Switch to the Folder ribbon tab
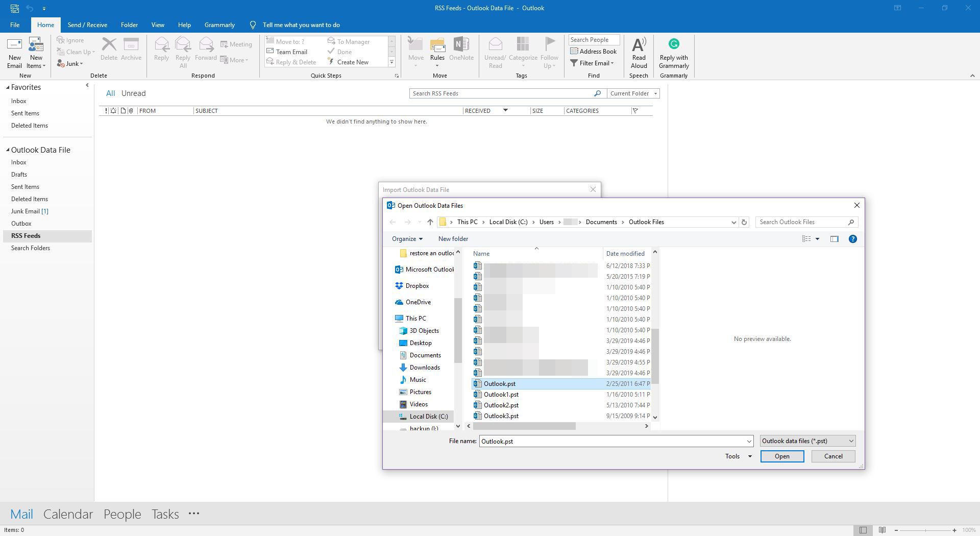980x536 pixels. point(129,25)
